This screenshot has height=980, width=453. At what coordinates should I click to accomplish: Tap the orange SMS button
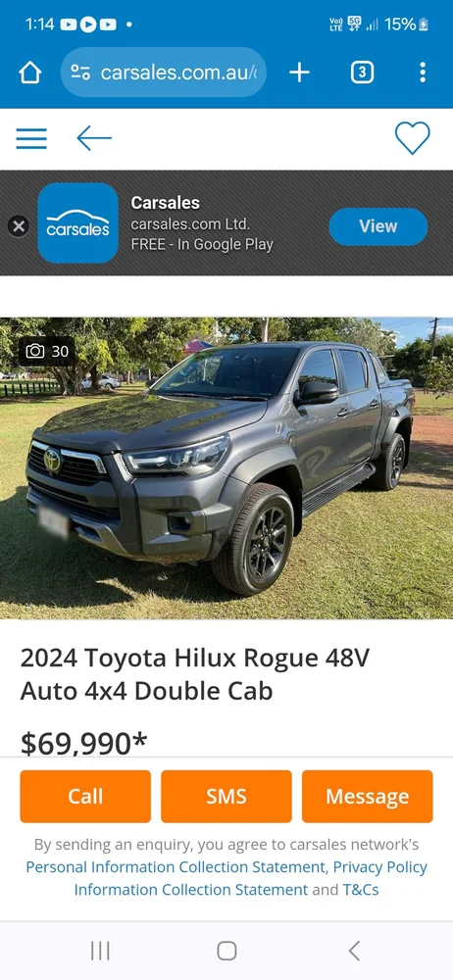click(226, 796)
